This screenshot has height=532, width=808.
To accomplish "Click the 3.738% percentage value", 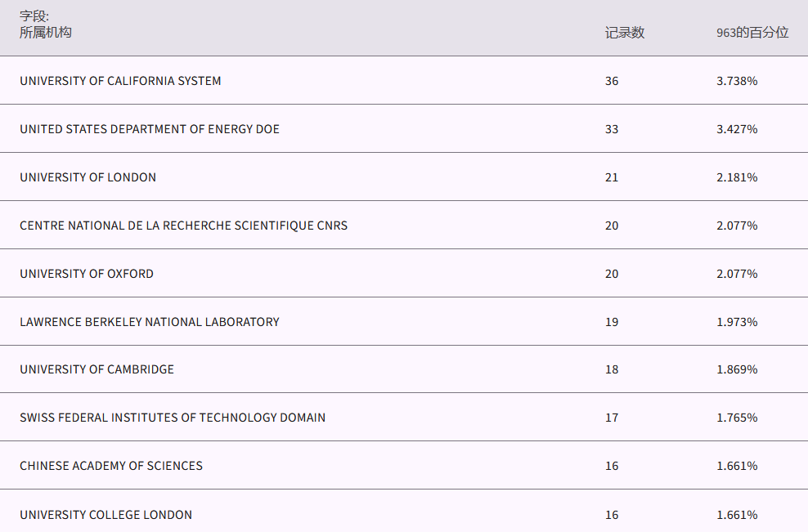I will [737, 81].
